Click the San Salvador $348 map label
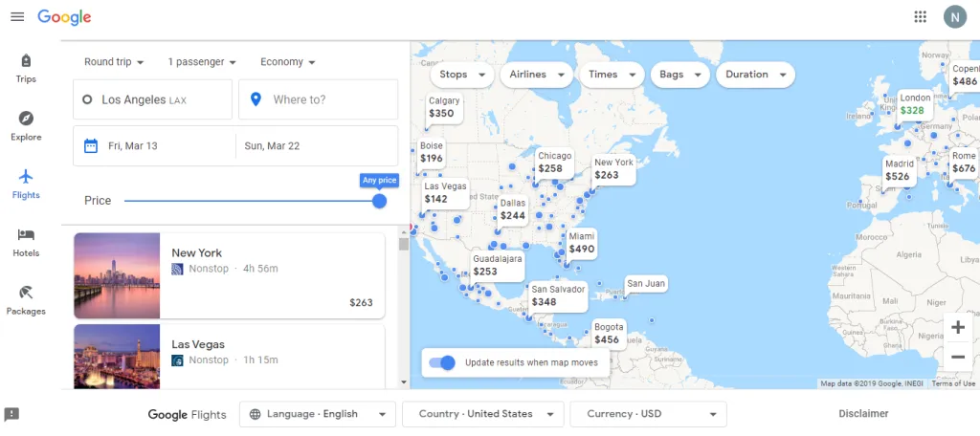Screen dimensions: 980x436 (x=558, y=295)
